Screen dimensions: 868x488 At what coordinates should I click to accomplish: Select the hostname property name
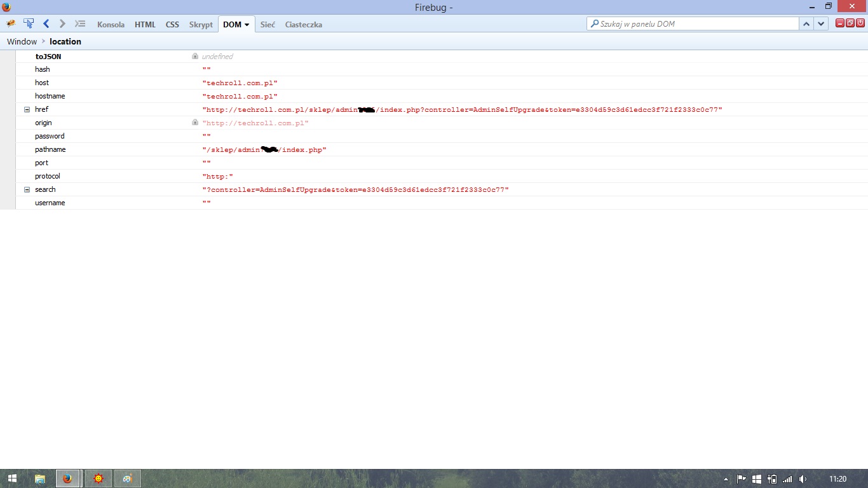click(50, 96)
